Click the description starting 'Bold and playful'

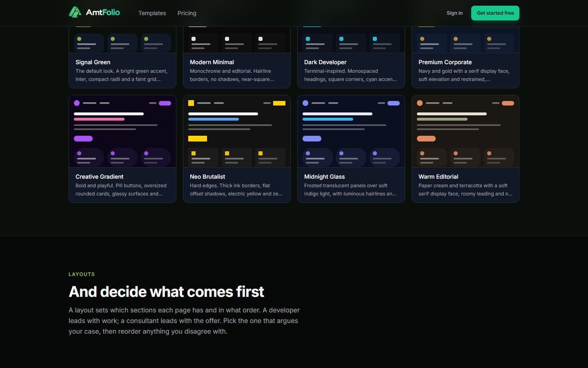(121, 190)
